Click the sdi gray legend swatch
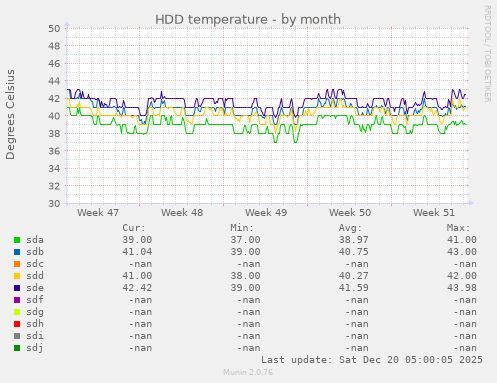The image size is (497, 383). tap(17, 336)
